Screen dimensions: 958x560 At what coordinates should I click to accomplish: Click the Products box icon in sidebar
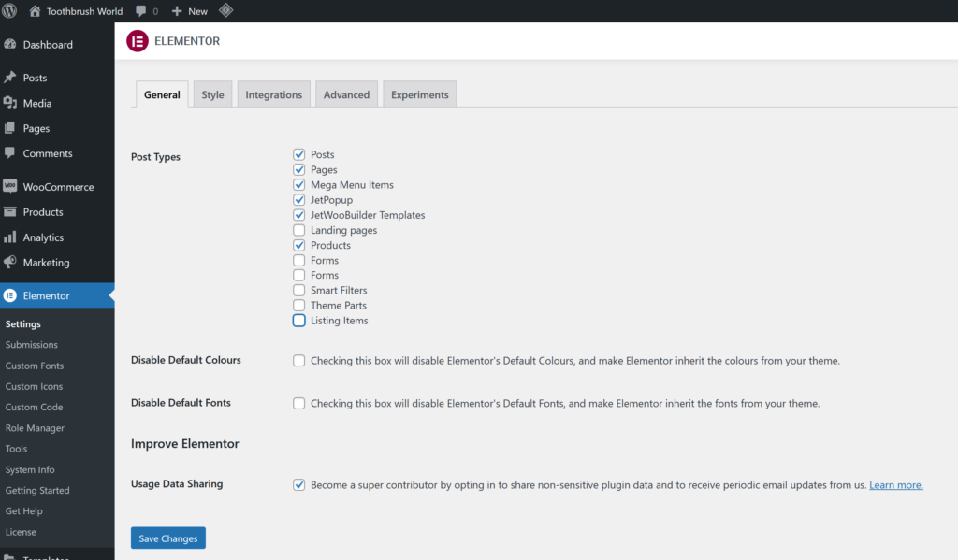pos(9,211)
